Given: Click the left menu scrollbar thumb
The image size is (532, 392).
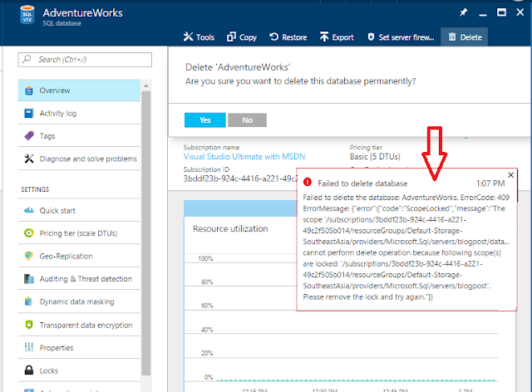Looking at the screenshot, I should point(146,233).
